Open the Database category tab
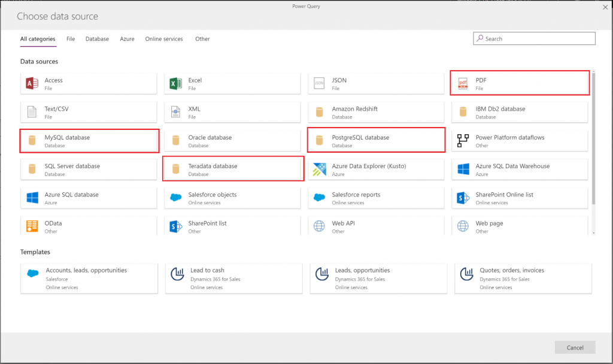The width and height of the screenshot is (613, 364). 98,39
